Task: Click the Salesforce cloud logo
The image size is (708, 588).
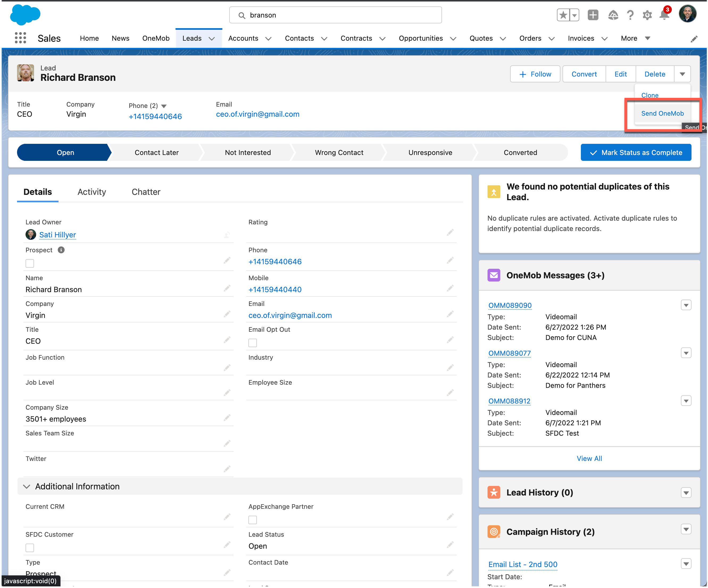Action: (x=25, y=15)
